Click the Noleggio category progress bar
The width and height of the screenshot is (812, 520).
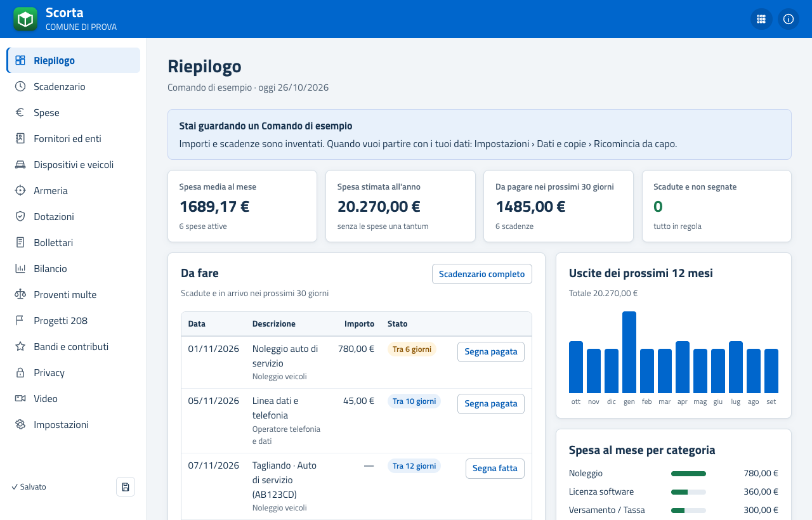point(688,473)
